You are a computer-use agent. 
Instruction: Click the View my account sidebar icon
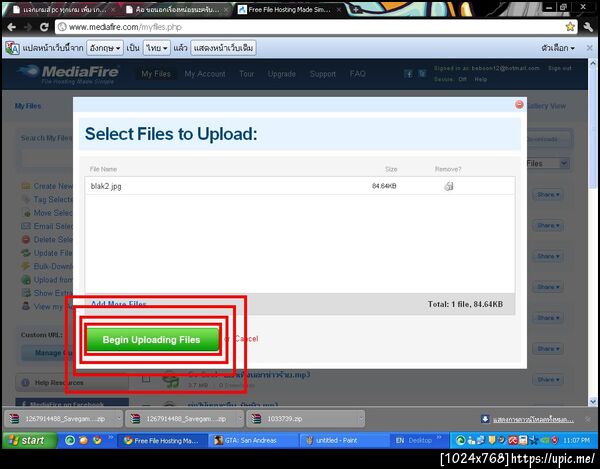pos(26,306)
